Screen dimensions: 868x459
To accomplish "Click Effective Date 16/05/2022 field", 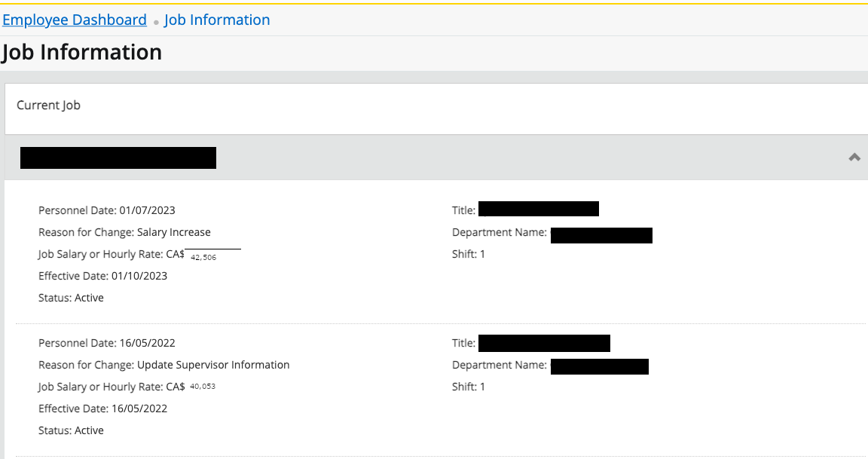I will 102,409.
